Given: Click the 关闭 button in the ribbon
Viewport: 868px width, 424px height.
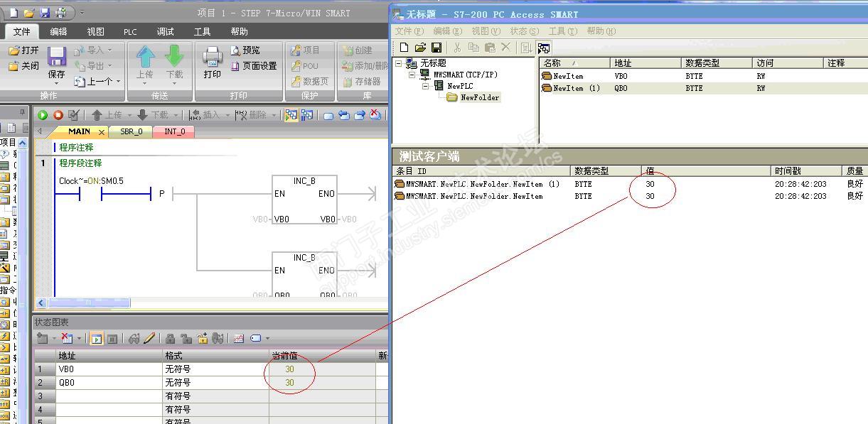Looking at the screenshot, I should pyautogui.click(x=23, y=66).
